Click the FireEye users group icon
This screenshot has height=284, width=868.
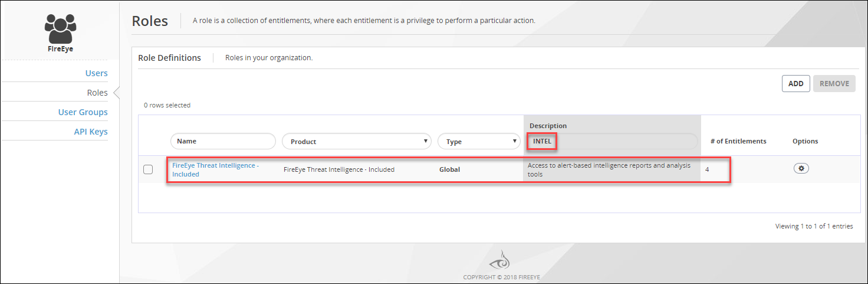coord(61,29)
